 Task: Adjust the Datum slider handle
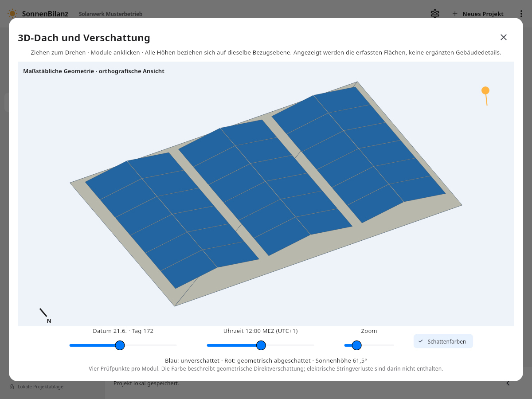tap(120, 345)
